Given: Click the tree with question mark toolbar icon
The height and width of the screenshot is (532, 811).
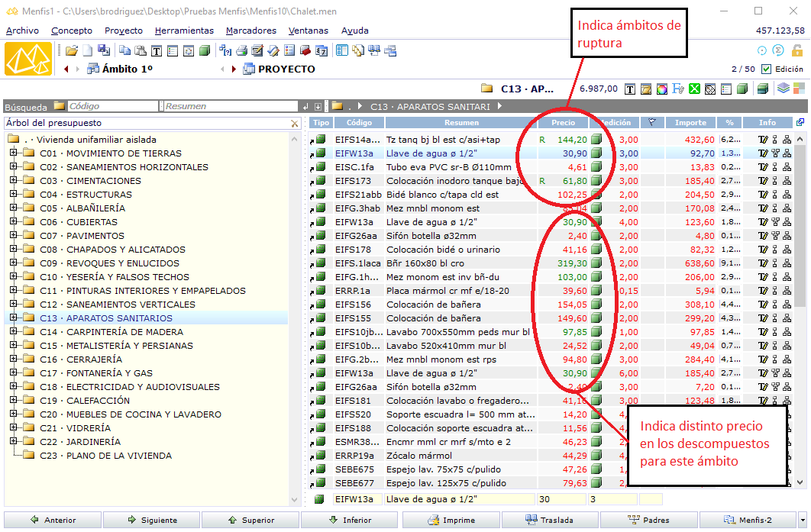Looking at the screenshot, I should pyautogui.click(x=225, y=50).
